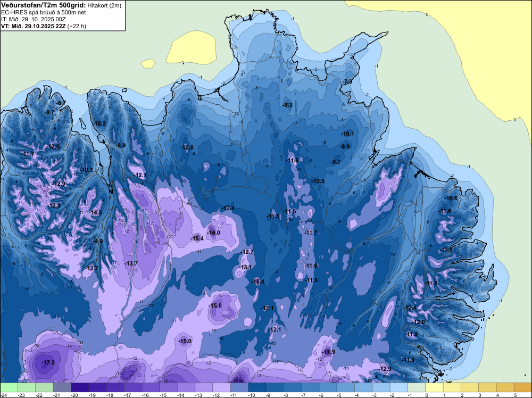Select the -21 grey-blue legend swatch
532x398 pixels.
coord(62,387)
